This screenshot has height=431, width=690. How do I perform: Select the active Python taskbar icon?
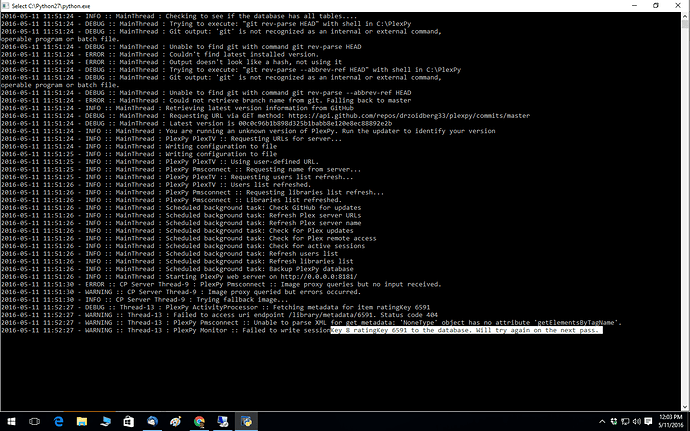click(246, 422)
